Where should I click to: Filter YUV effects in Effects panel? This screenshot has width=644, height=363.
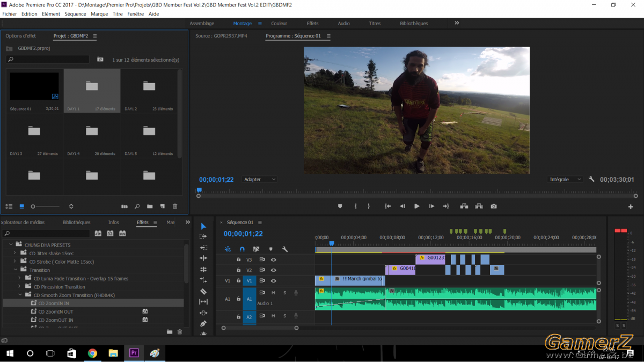[x=122, y=233]
